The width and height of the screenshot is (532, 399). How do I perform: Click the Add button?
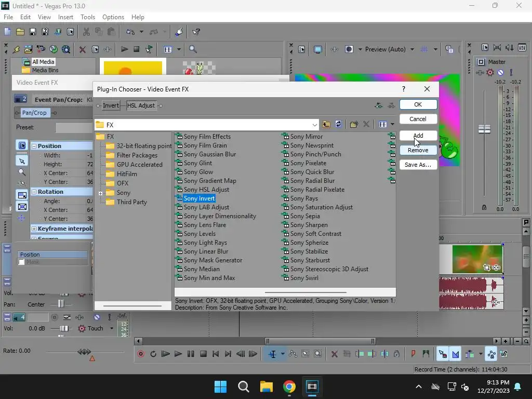coord(418,136)
